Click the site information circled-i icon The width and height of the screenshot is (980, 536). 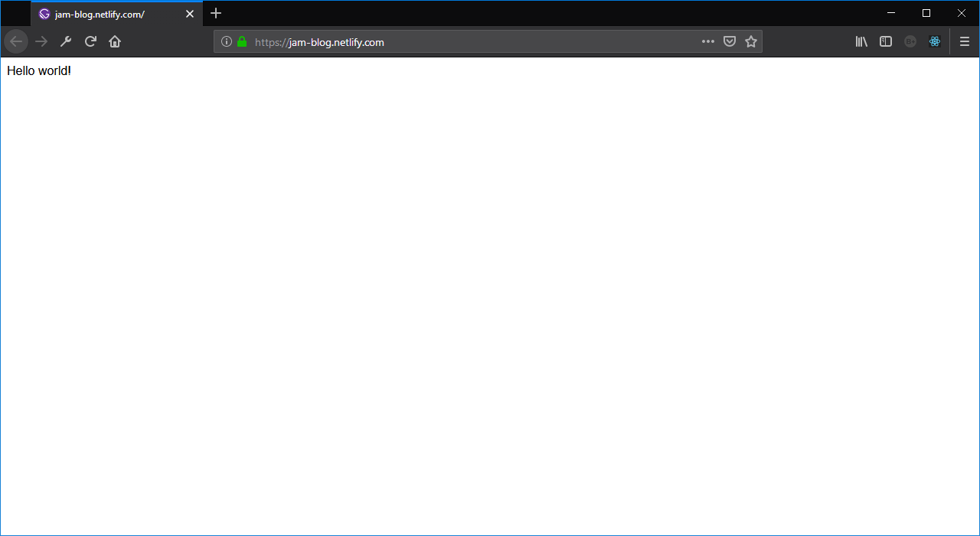[x=226, y=41]
